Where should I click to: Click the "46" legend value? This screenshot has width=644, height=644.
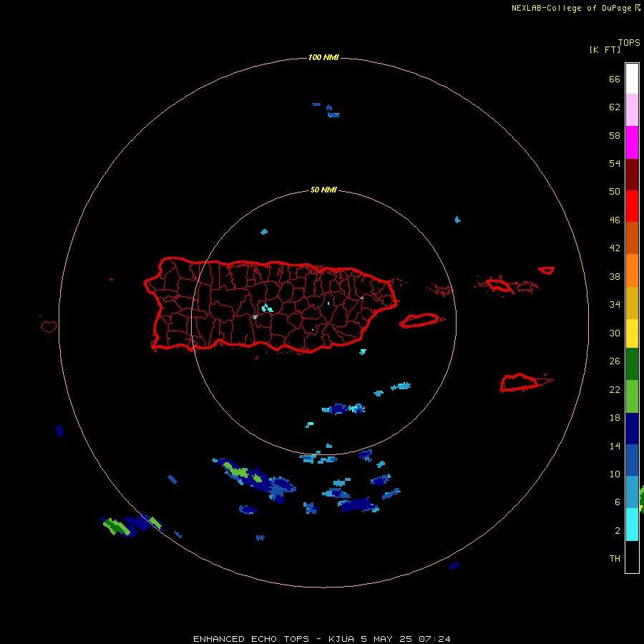(x=615, y=220)
